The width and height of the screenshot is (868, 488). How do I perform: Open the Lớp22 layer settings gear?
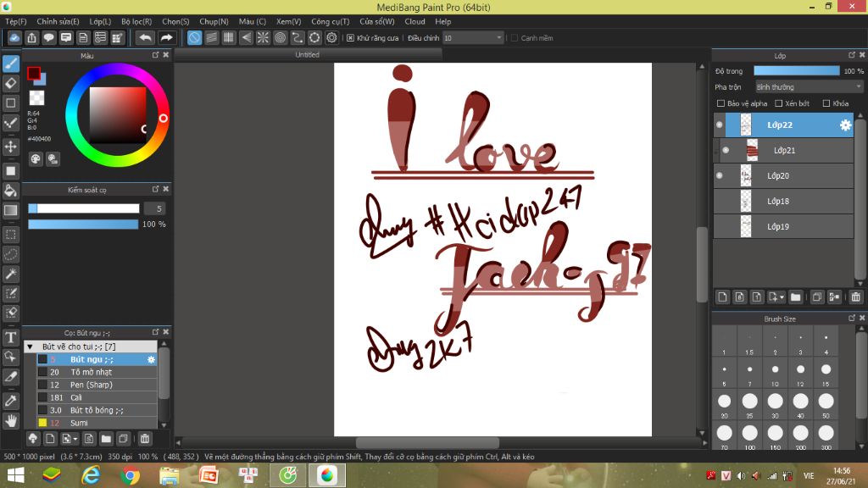pos(845,125)
